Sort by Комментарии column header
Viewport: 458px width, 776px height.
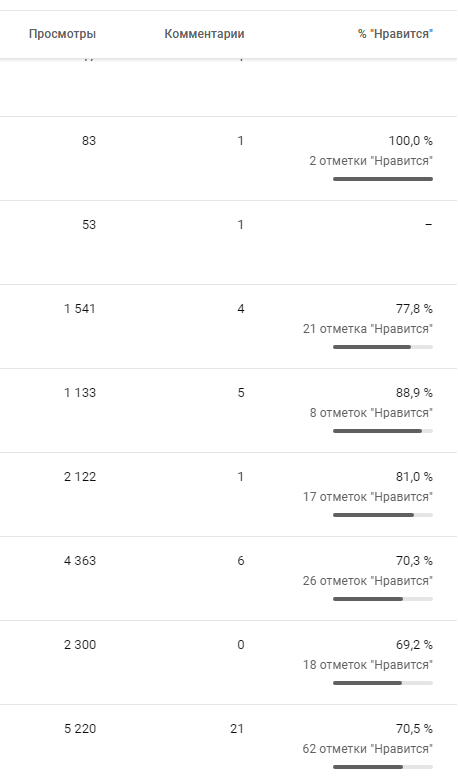204,34
